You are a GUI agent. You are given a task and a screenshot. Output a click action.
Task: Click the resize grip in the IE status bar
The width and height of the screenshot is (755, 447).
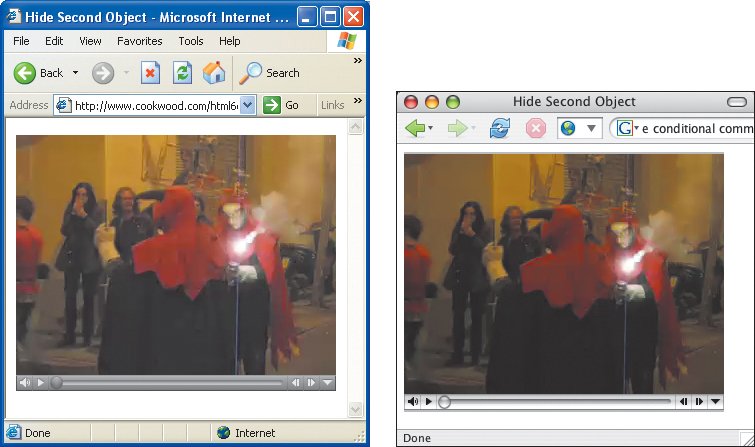[359, 437]
